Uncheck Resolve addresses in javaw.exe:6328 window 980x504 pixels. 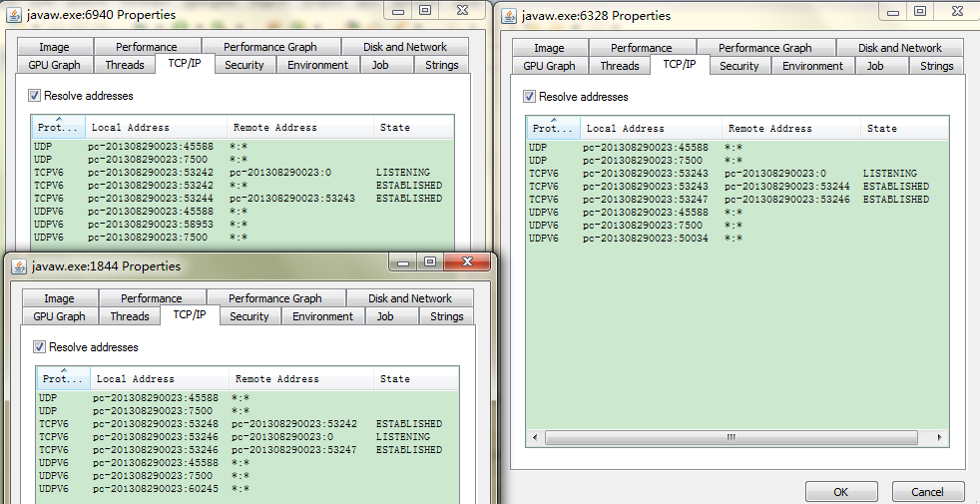[529, 97]
